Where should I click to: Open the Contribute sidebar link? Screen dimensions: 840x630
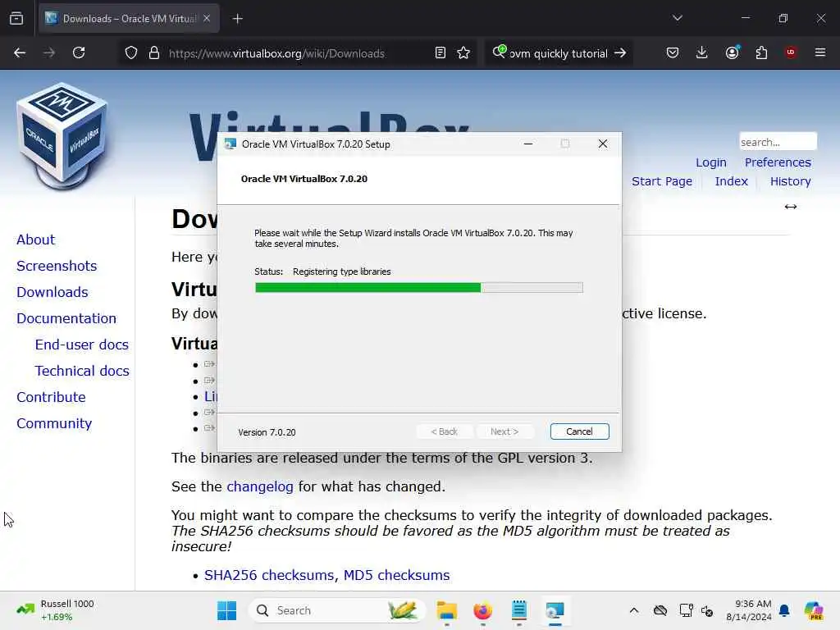pyautogui.click(x=51, y=397)
